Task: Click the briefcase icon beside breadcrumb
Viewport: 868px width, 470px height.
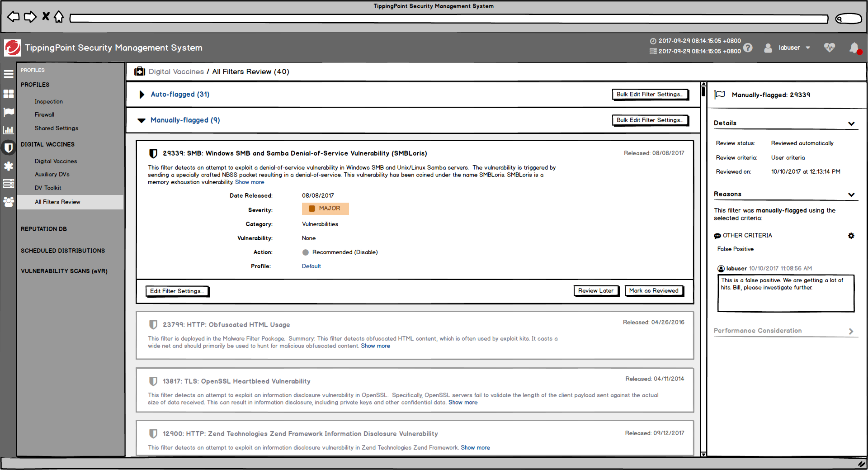Action: pos(140,71)
